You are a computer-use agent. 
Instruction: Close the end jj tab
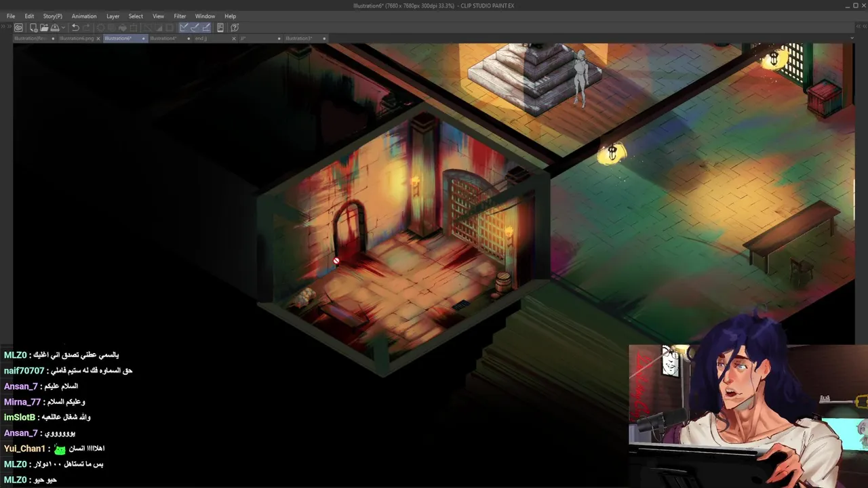(x=234, y=39)
